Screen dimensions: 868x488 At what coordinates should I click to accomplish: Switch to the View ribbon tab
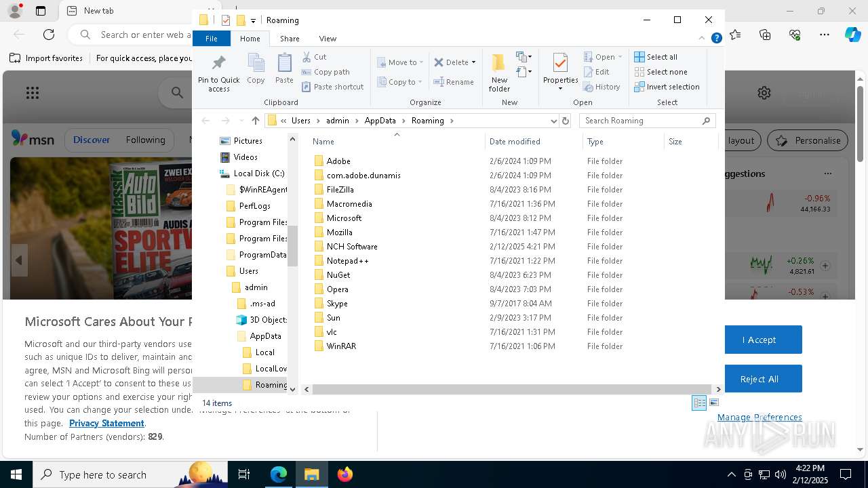click(328, 39)
